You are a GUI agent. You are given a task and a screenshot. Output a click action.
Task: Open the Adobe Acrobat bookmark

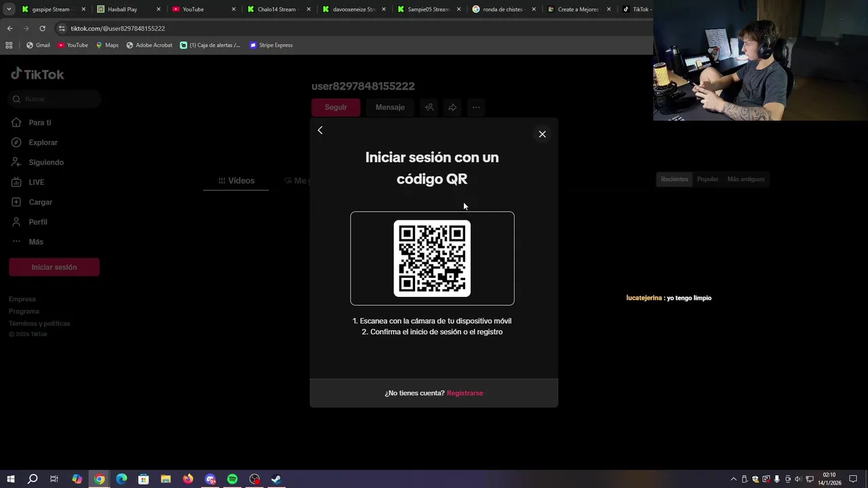[x=149, y=45]
